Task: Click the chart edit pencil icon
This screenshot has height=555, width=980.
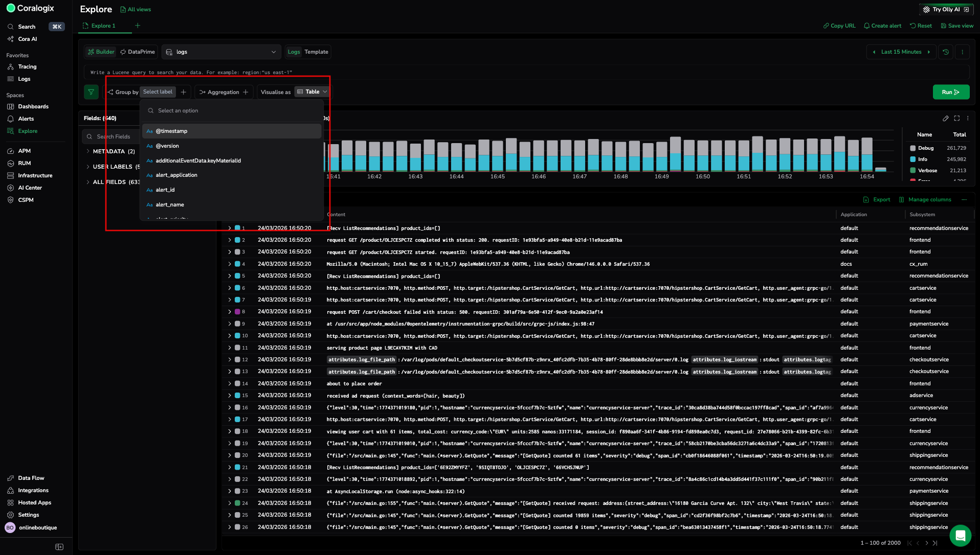Action: click(x=945, y=118)
